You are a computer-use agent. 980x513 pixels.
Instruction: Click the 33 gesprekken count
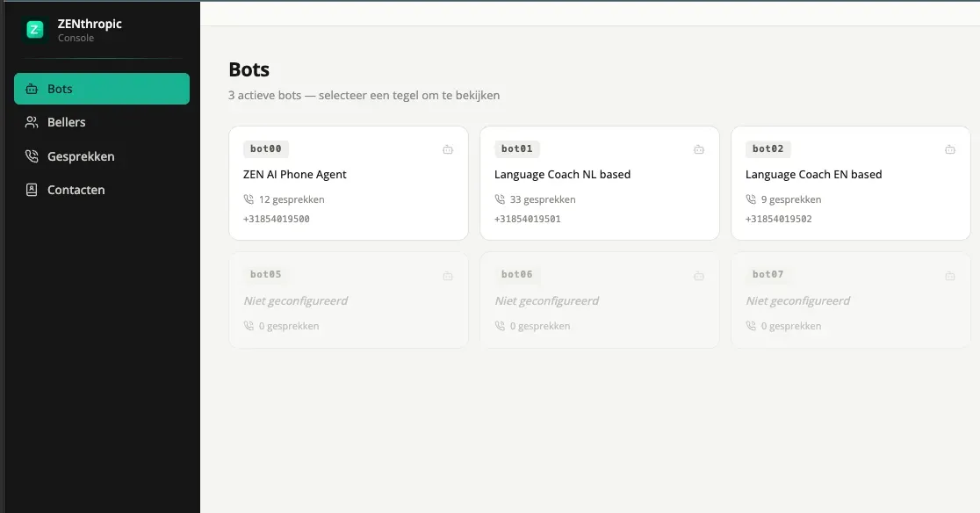click(x=543, y=199)
